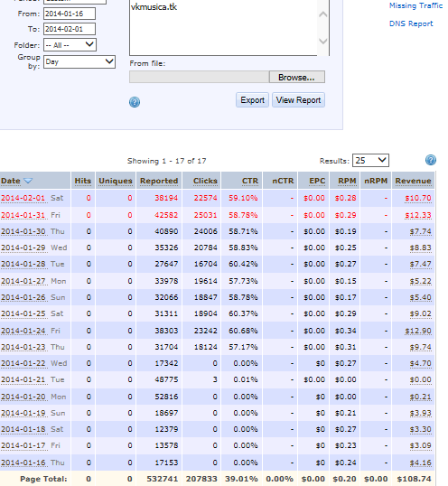Click the Date column sort arrow

pyautogui.click(x=28, y=181)
